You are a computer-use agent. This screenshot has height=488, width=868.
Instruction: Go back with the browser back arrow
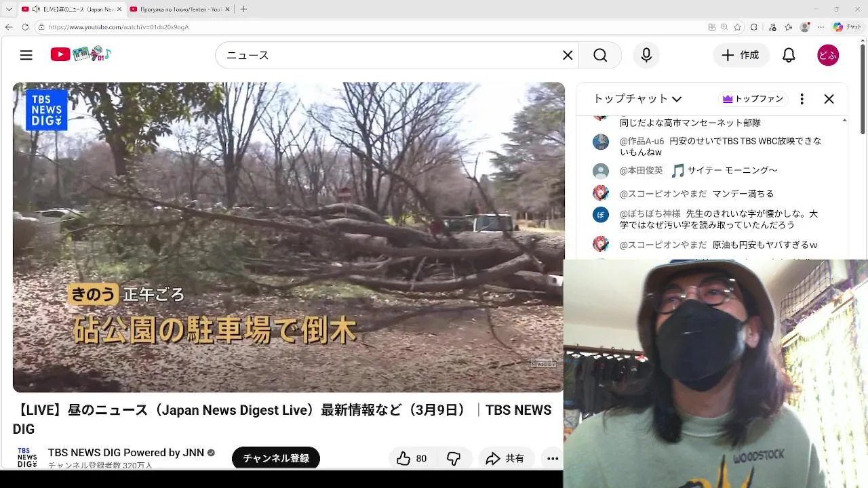pos(9,27)
